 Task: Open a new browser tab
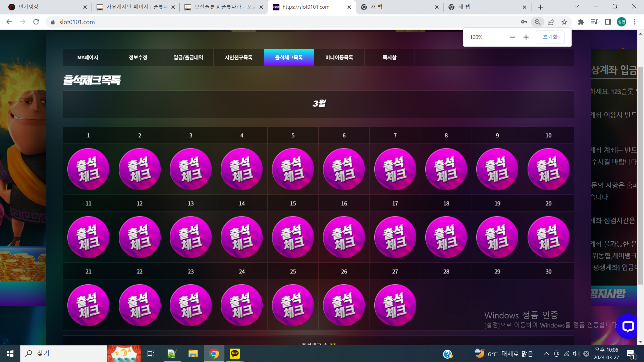coord(540,7)
